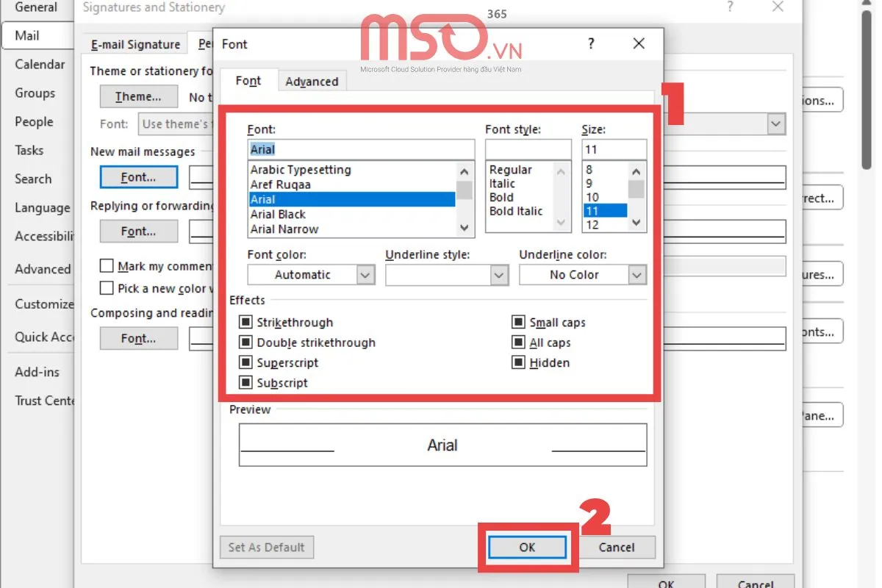The image size is (882, 588).
Task: Click Cancel in the Font dialog
Action: pos(616,547)
